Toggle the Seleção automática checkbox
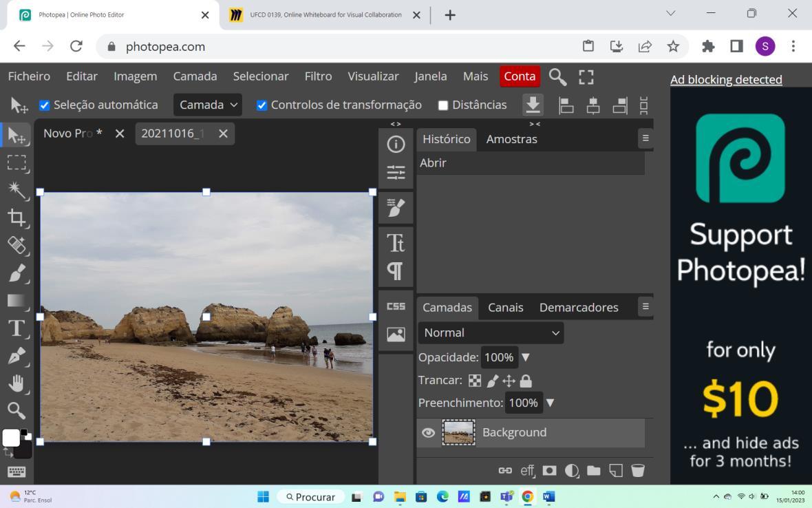 click(x=45, y=105)
